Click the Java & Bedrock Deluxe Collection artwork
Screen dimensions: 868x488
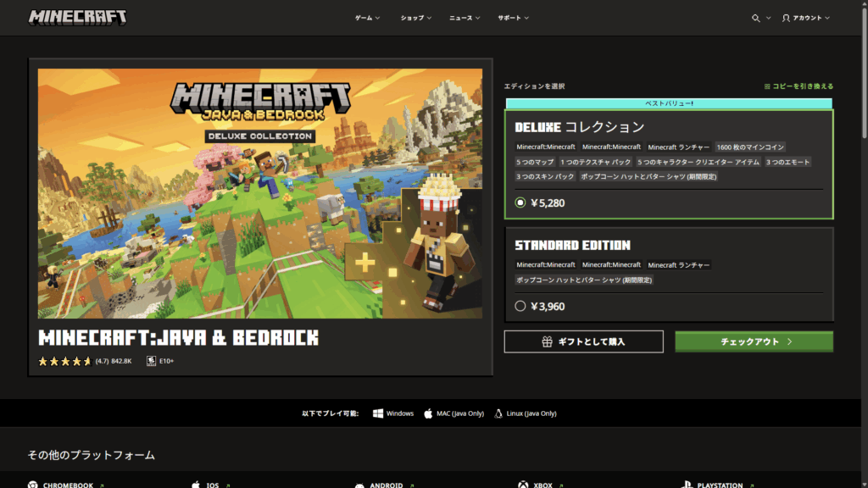[x=260, y=194]
